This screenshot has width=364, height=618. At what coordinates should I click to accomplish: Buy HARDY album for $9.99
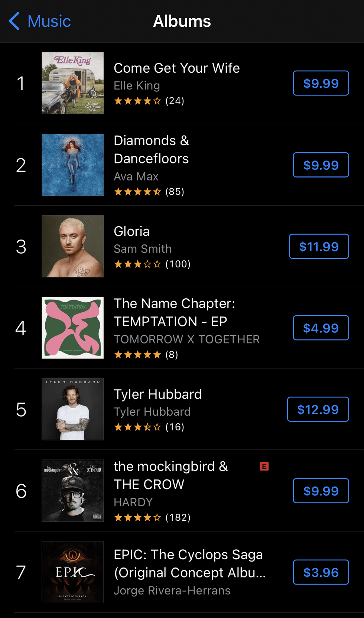click(x=321, y=491)
